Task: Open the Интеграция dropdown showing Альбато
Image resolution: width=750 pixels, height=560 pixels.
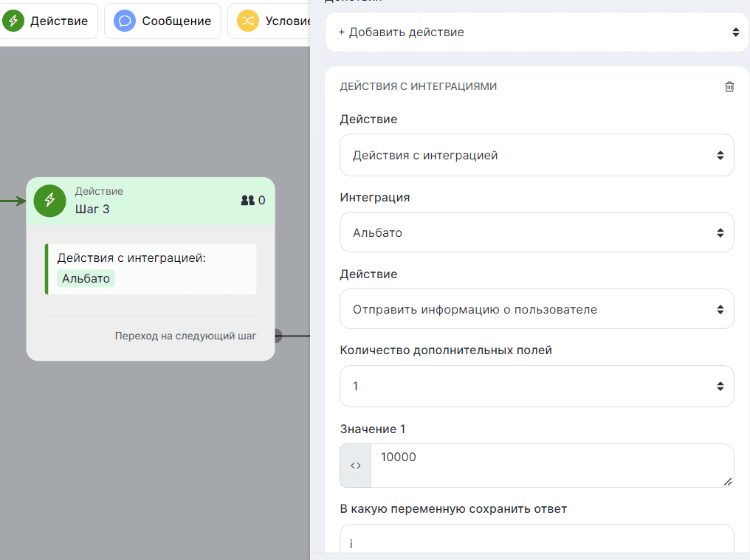Action: click(537, 232)
